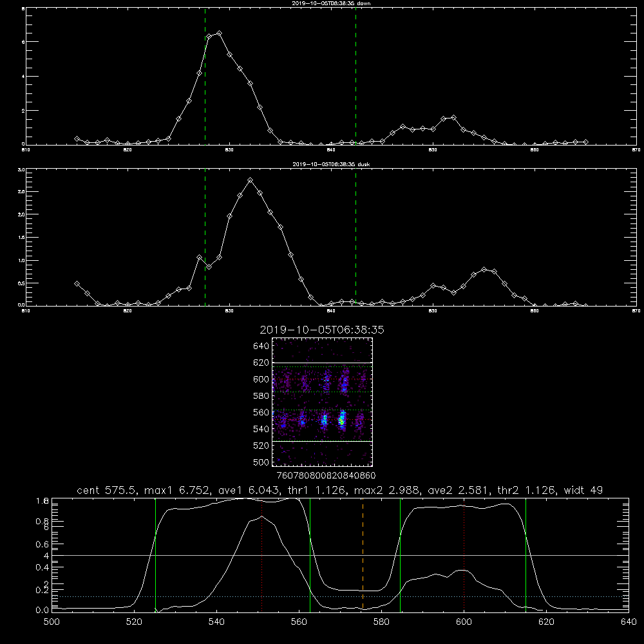The height and width of the screenshot is (644, 644).
Task: Select the highest peak diamond in dawn plot
Action: coord(220,33)
